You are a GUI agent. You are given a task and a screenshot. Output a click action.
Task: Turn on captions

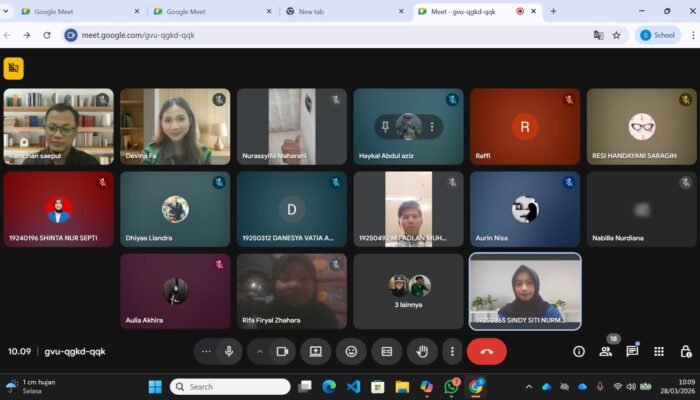tap(387, 351)
